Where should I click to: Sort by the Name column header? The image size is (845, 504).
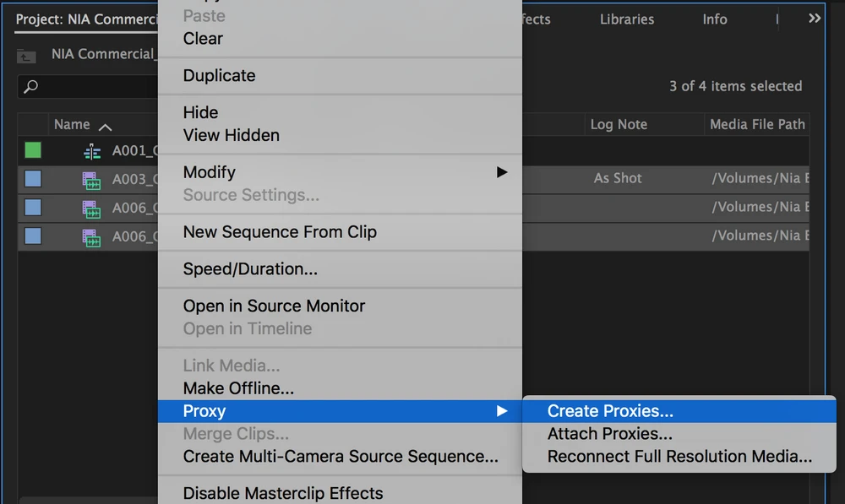click(73, 125)
